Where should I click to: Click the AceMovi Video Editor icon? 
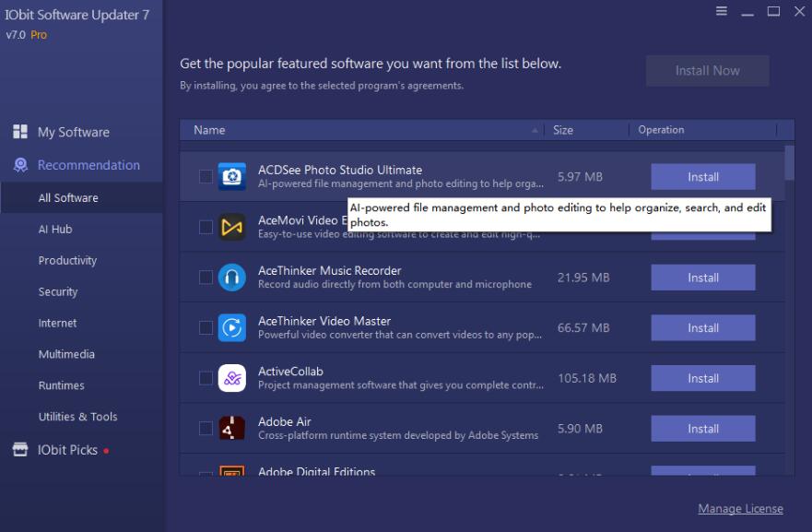point(231,227)
